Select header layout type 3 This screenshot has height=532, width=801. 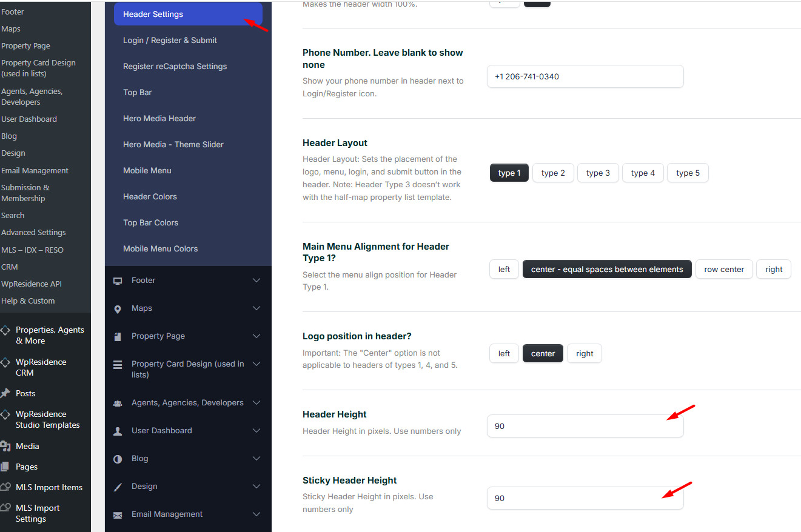click(x=597, y=173)
